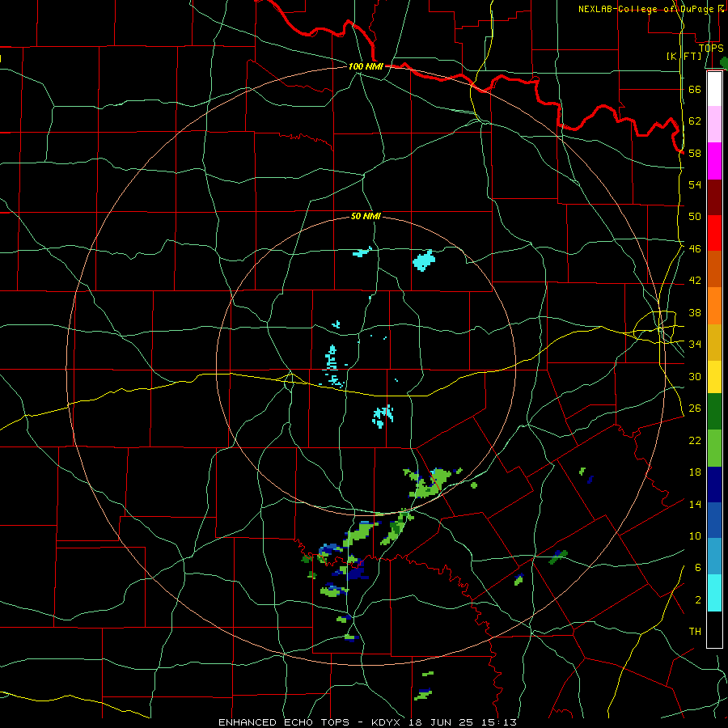Click the legend value '42'

695,281
